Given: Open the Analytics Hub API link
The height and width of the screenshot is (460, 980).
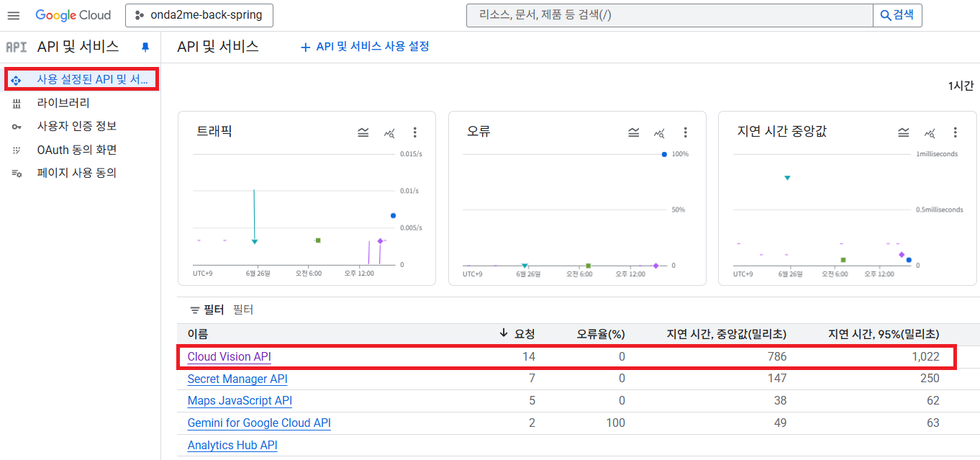Looking at the screenshot, I should coord(232,446).
